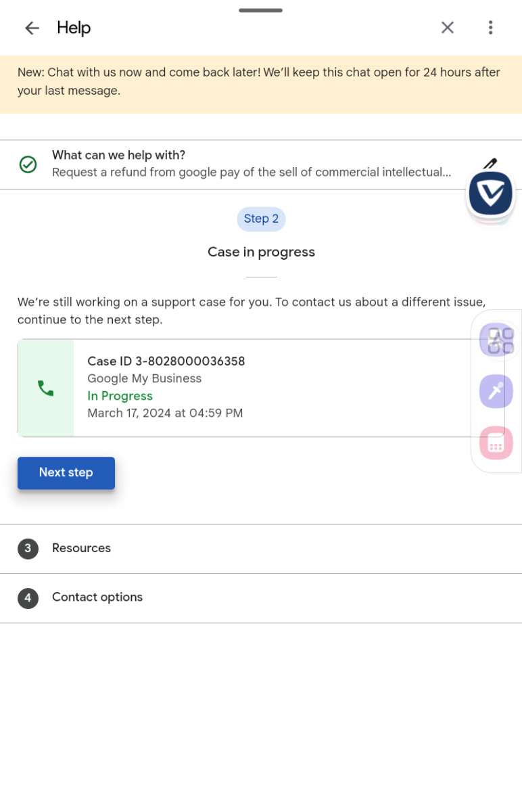Open the three-dot overflow menu
Screen dimensions: 522x812
tap(491, 28)
